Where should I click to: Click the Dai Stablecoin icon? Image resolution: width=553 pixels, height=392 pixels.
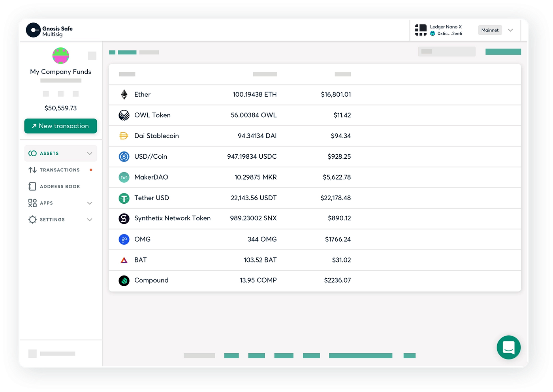(124, 136)
